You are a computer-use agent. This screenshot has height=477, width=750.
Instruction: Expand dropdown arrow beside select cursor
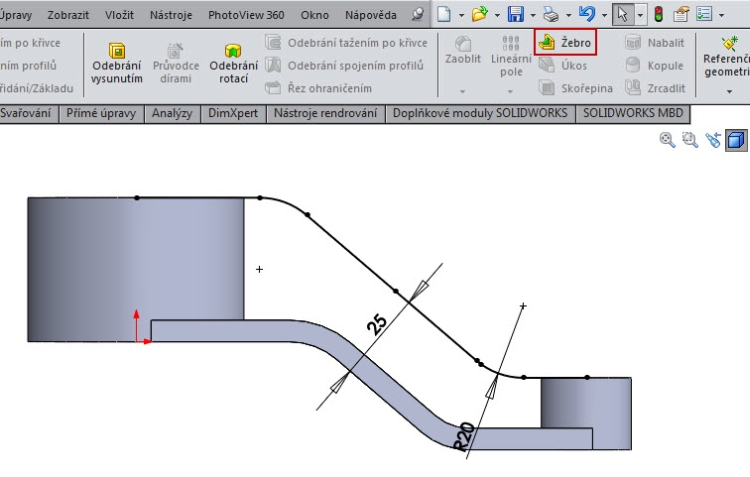640,15
